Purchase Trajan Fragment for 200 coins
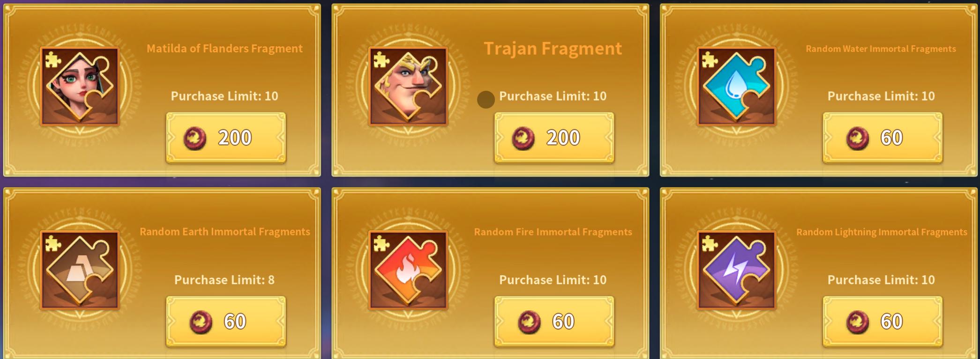 554,138
